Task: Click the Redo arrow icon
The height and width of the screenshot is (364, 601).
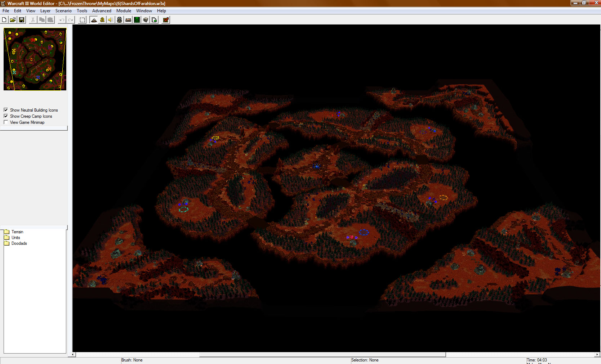Action: tap(71, 20)
